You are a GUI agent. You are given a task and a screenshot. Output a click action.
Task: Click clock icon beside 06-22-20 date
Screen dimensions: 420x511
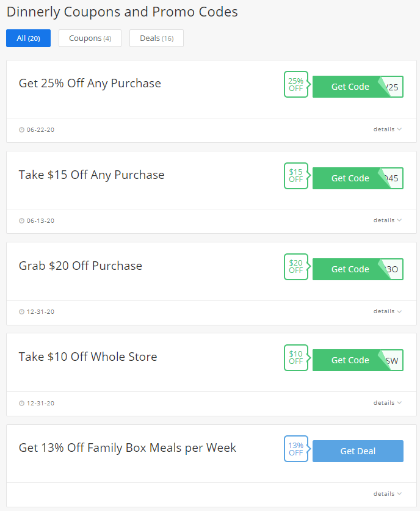[21, 129]
